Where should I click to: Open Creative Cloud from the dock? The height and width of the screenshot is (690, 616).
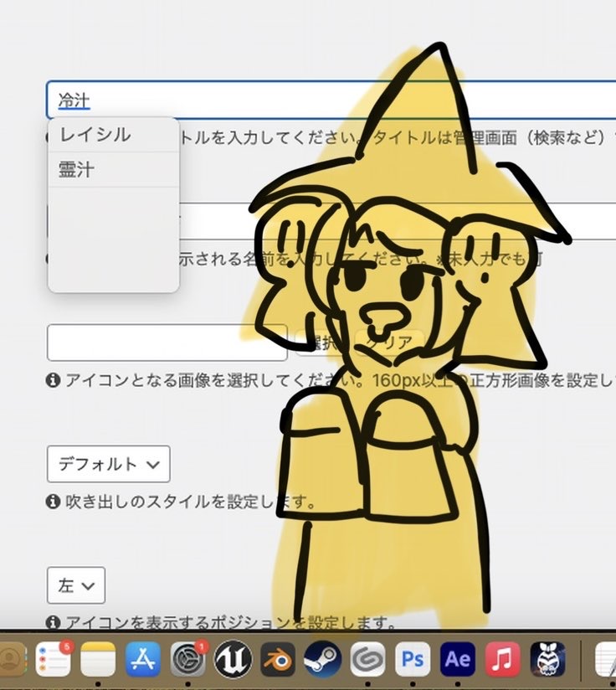click(x=367, y=659)
